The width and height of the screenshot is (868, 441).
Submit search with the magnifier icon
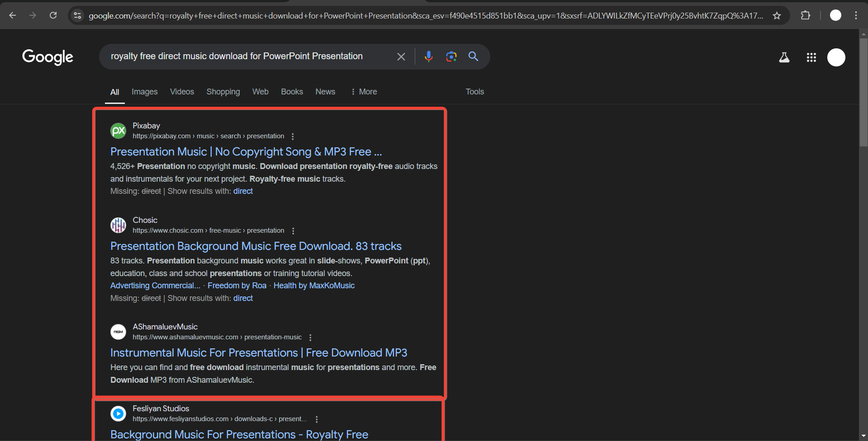pyautogui.click(x=473, y=56)
